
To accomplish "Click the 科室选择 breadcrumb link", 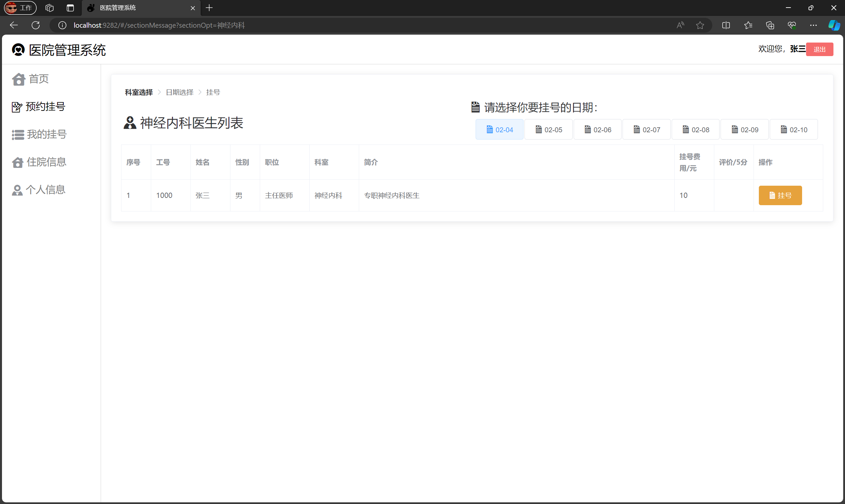I will pyautogui.click(x=139, y=92).
